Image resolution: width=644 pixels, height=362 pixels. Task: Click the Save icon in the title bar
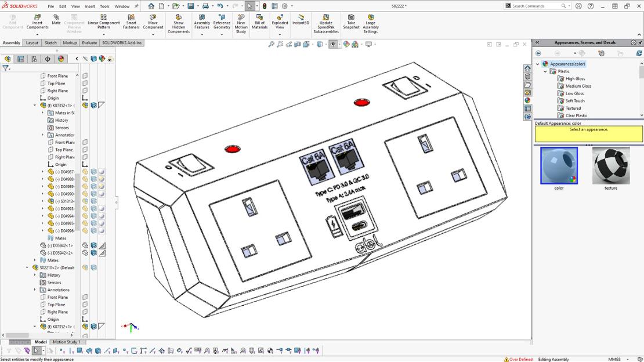(x=190, y=6)
